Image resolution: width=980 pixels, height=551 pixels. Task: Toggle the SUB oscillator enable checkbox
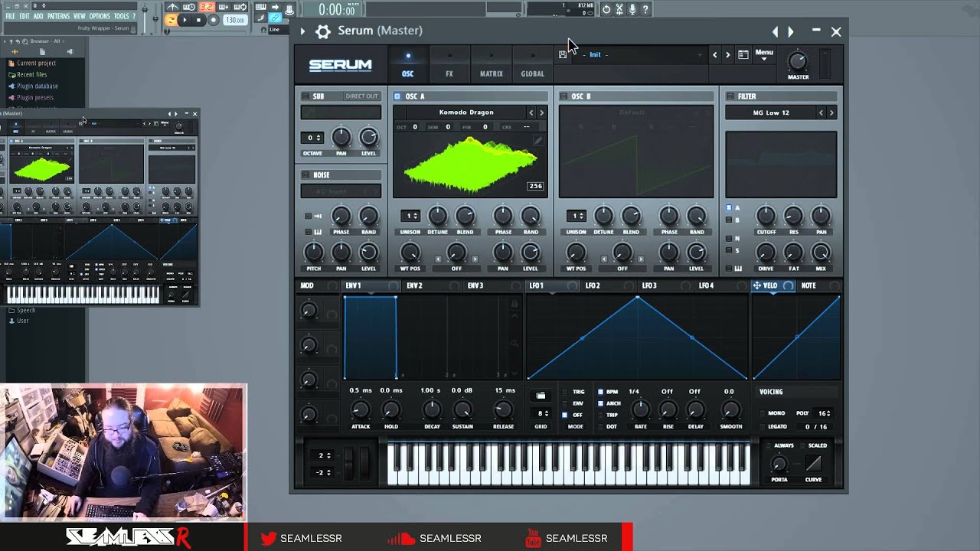[x=305, y=96]
